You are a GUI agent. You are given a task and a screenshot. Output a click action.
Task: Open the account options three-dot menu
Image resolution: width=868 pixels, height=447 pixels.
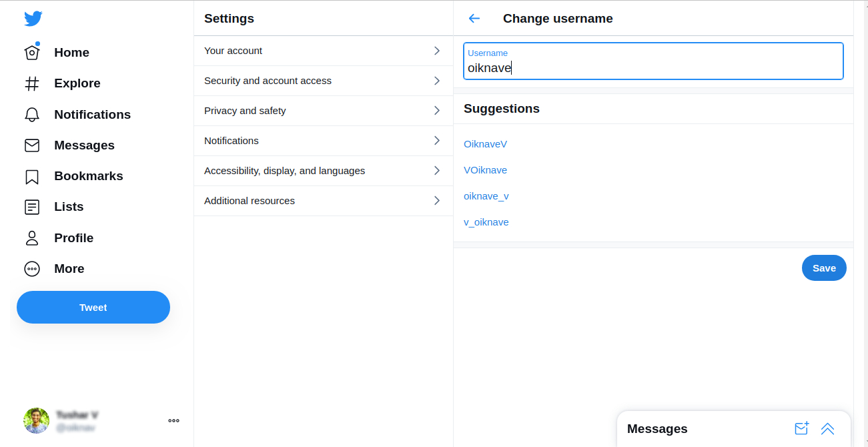click(x=173, y=420)
